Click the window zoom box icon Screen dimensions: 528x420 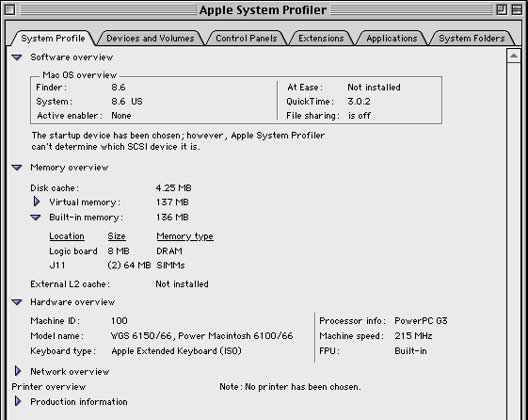tap(502, 9)
